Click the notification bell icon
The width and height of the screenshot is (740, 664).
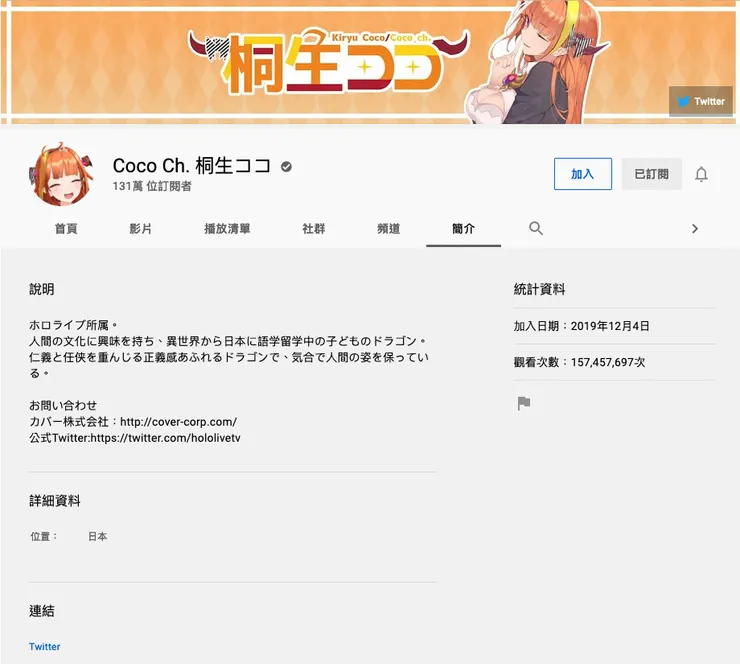(x=701, y=174)
